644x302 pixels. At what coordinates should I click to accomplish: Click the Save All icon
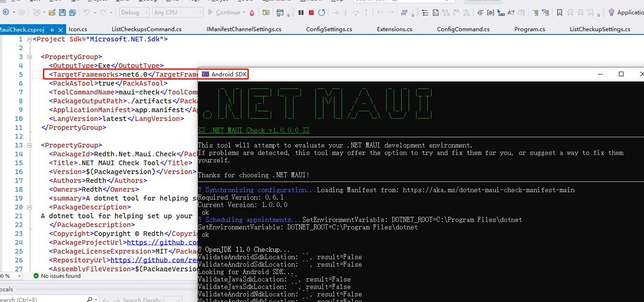click(73, 13)
